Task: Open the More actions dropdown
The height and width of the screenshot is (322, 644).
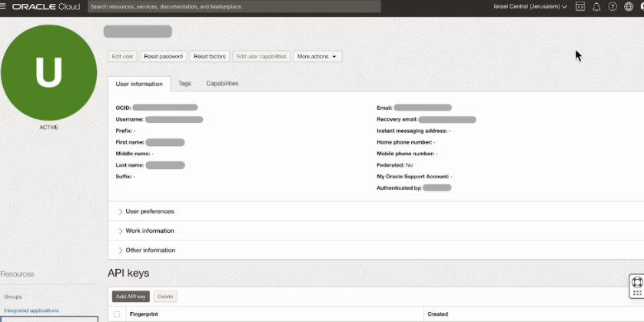Action: (x=317, y=56)
